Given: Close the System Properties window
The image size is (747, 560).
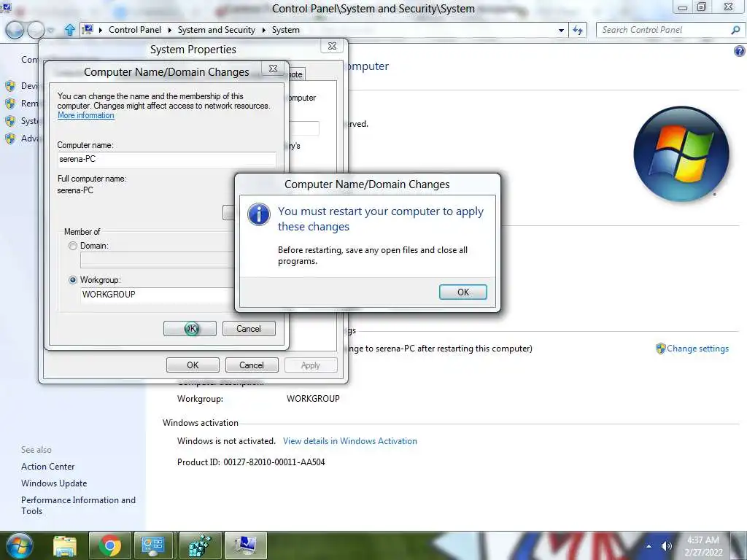Looking at the screenshot, I should click(x=332, y=46).
